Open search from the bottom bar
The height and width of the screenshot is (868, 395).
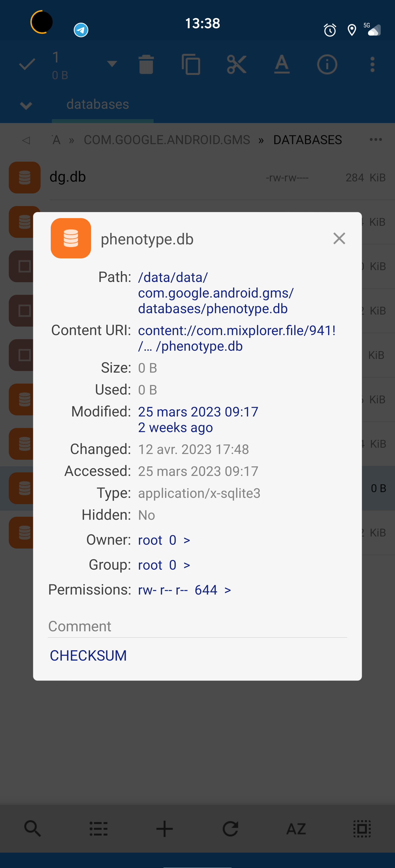pos(32,829)
